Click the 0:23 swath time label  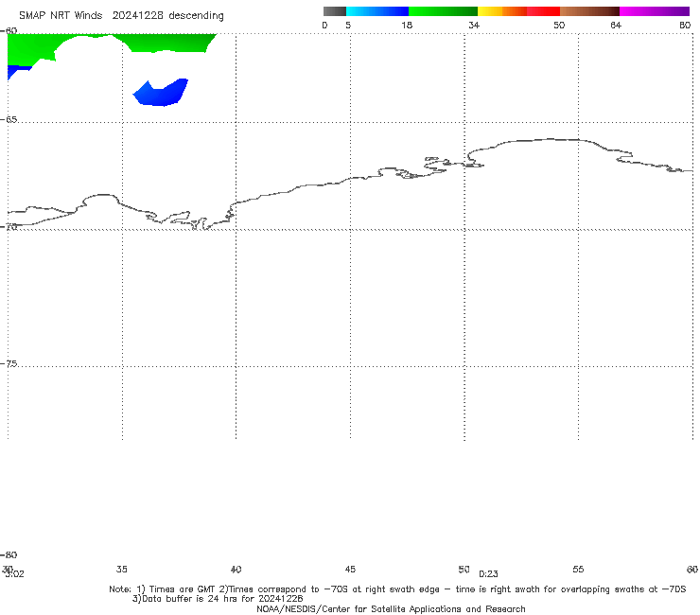(x=488, y=574)
